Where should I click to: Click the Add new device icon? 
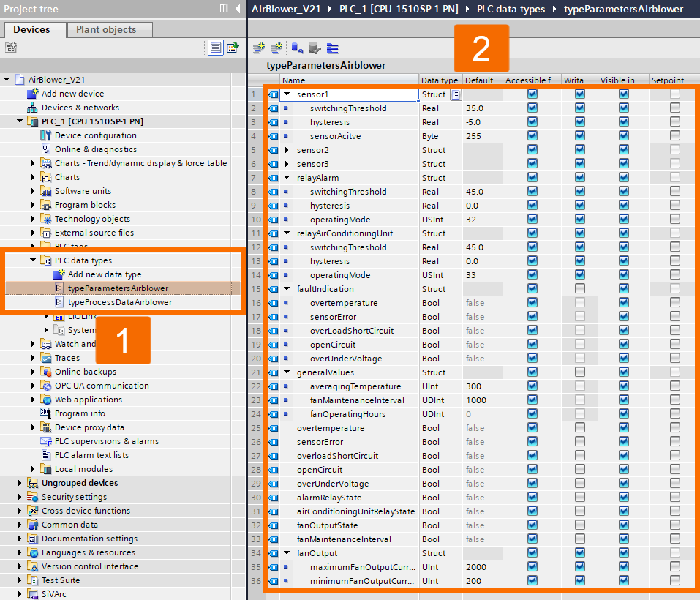pyautogui.click(x=33, y=94)
